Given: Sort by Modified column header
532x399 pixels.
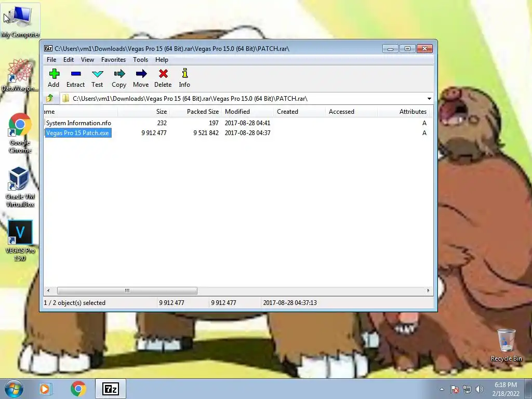Looking at the screenshot, I should (247, 112).
